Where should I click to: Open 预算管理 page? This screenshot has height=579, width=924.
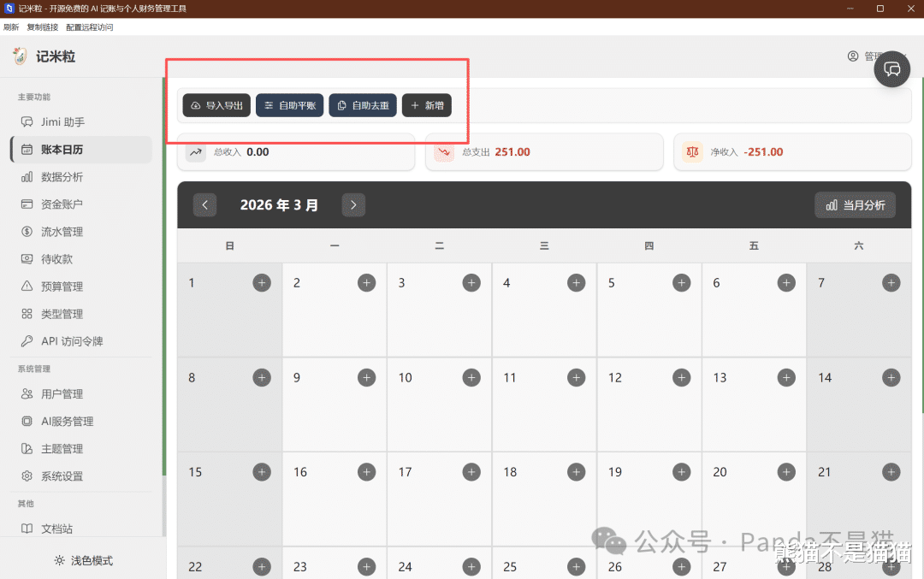pos(81,287)
